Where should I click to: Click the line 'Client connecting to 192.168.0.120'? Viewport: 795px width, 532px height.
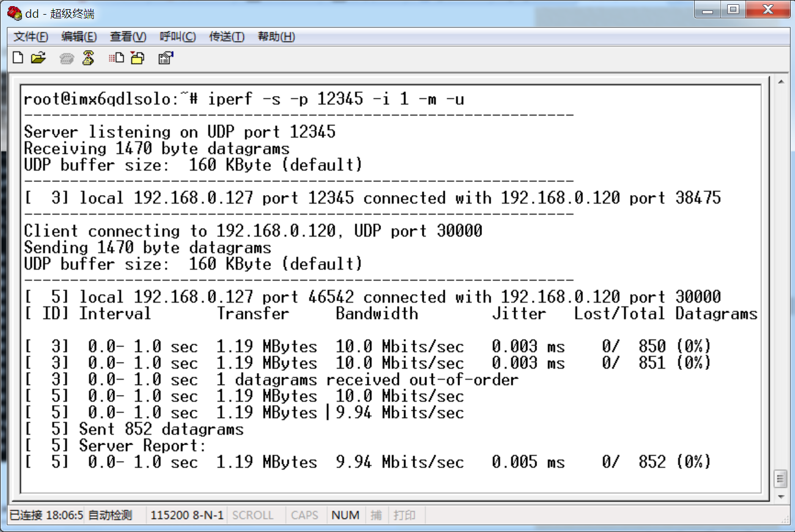pos(180,231)
